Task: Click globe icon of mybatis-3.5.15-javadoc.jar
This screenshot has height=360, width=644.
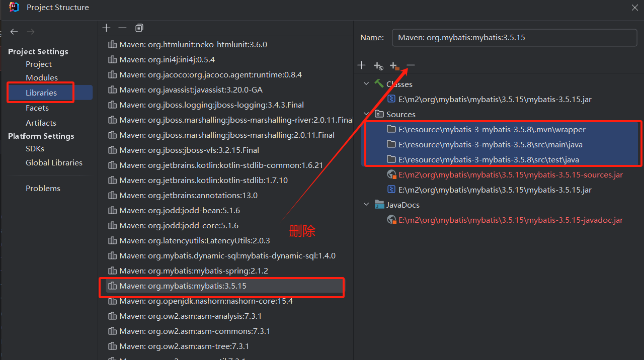Action: coord(391,220)
